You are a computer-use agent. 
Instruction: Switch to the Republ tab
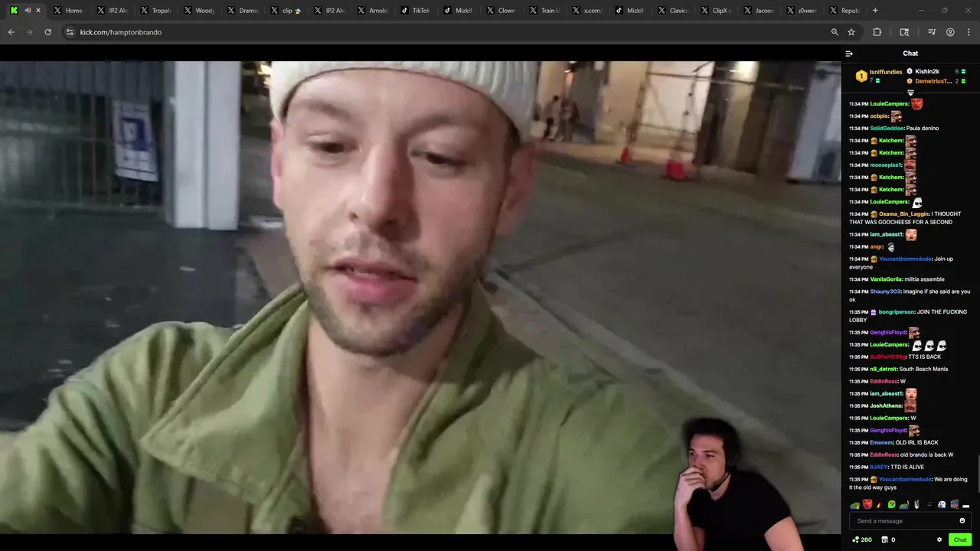point(844,11)
